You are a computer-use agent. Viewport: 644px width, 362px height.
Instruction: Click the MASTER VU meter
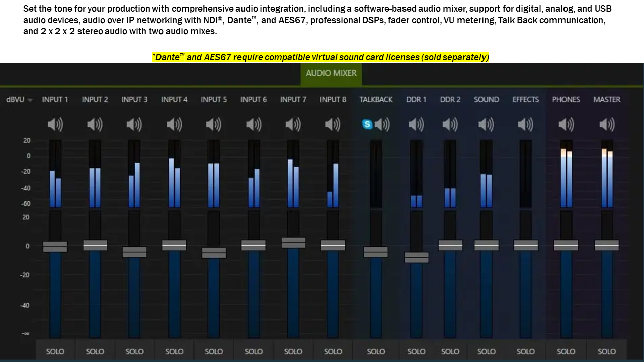[607, 174]
